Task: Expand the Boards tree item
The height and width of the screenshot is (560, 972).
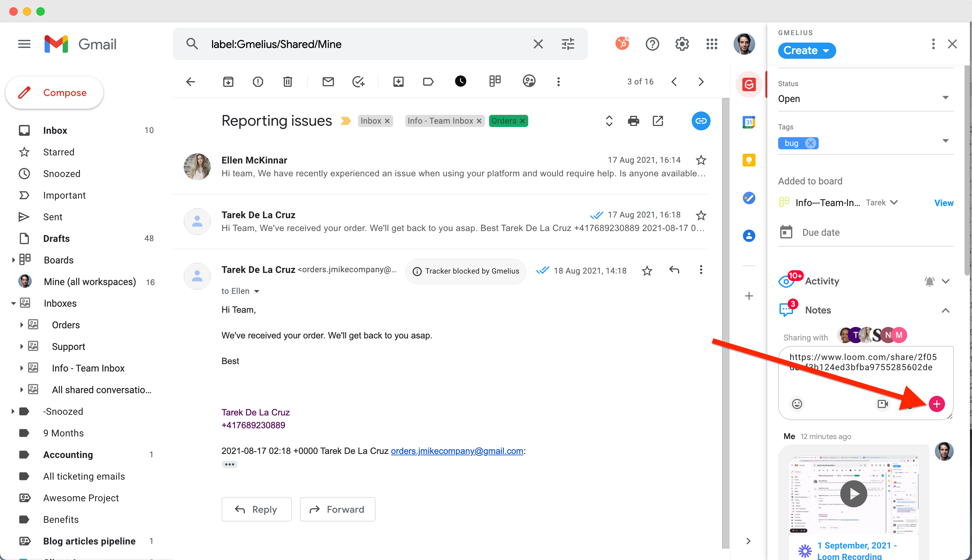Action: point(13,260)
